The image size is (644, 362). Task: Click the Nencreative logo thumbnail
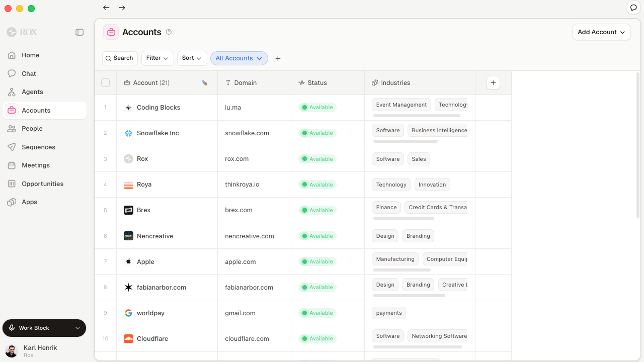128,236
